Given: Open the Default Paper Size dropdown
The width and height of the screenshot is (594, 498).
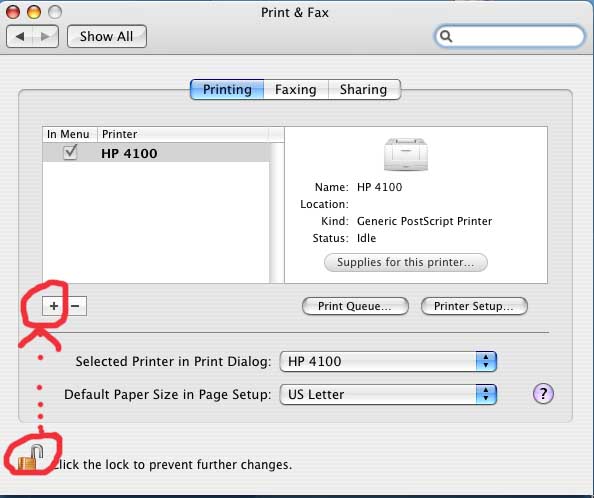Looking at the screenshot, I should [x=388, y=395].
